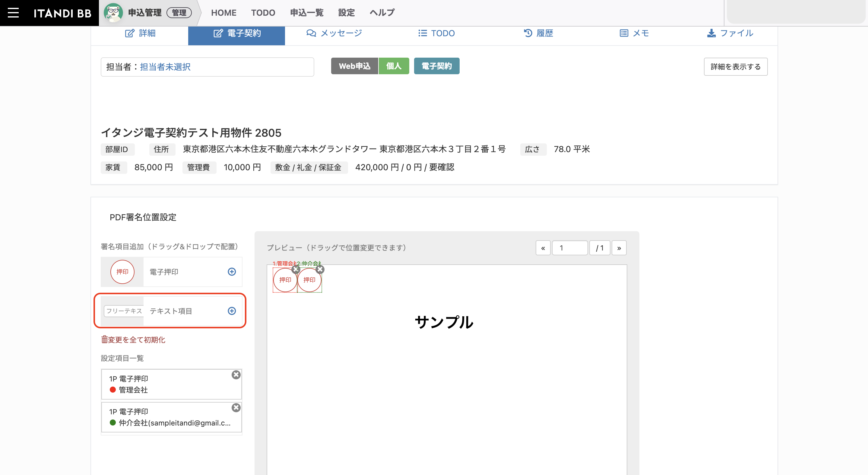Open the メモ tab
This screenshot has width=868, height=475.
pyautogui.click(x=634, y=33)
